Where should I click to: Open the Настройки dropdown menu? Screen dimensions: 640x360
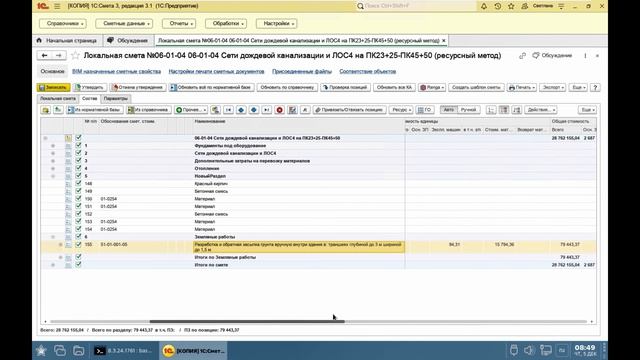[x=276, y=24]
